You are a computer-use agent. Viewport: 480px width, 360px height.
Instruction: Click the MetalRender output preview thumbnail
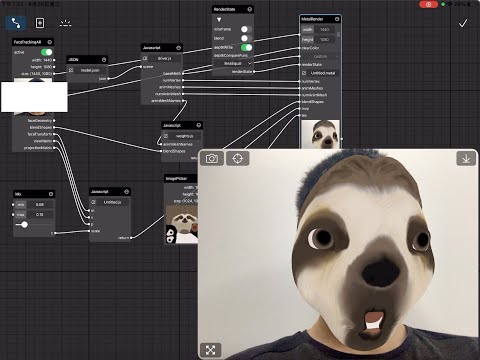(320, 134)
